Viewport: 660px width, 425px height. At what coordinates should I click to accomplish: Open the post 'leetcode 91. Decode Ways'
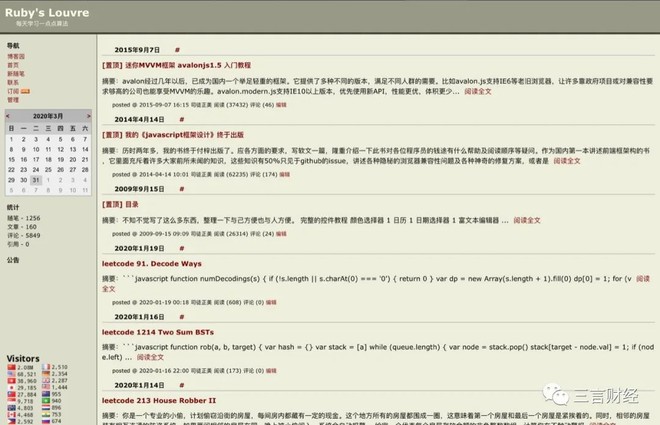152,264
